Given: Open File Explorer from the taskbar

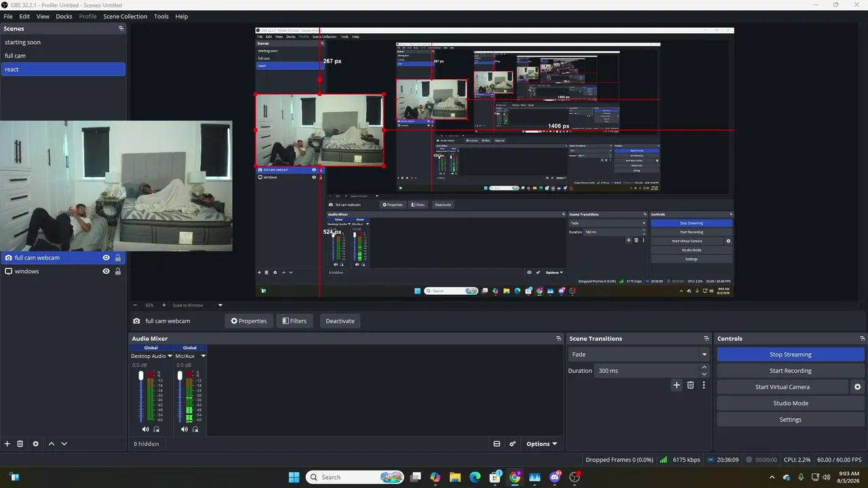Looking at the screenshot, I should click(455, 477).
